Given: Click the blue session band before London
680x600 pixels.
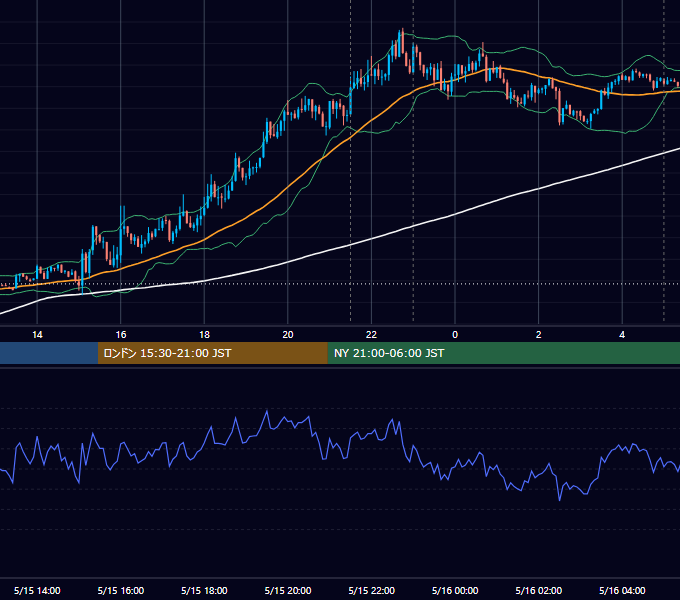Looking at the screenshot, I should [49, 353].
